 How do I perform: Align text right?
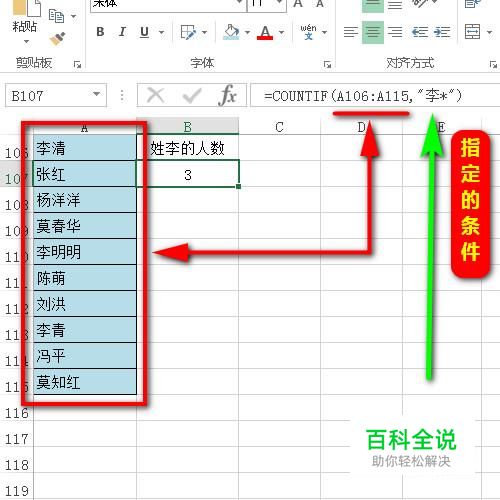pos(395,32)
